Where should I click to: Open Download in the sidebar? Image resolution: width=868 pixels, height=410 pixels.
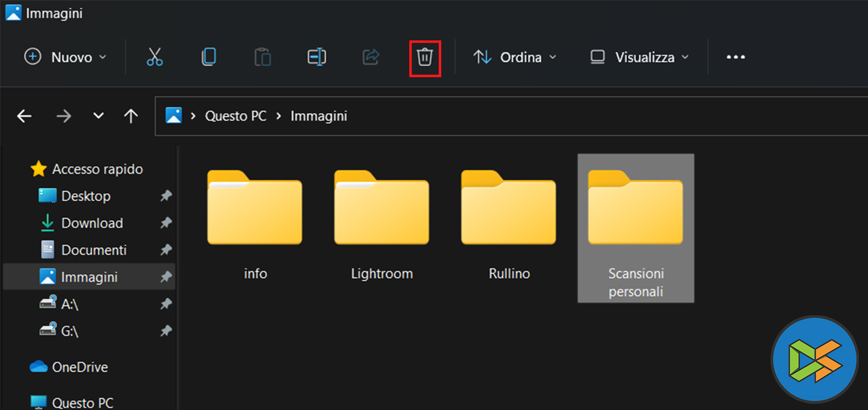[x=92, y=223]
